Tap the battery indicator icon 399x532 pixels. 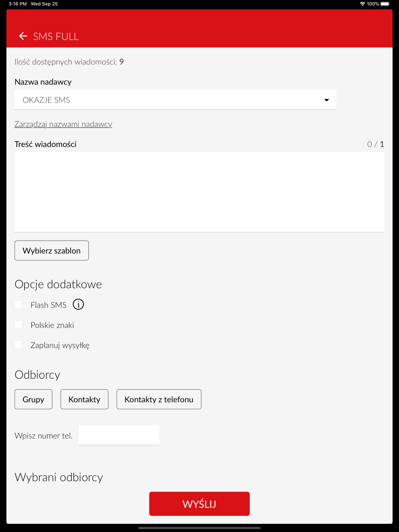(385, 4)
